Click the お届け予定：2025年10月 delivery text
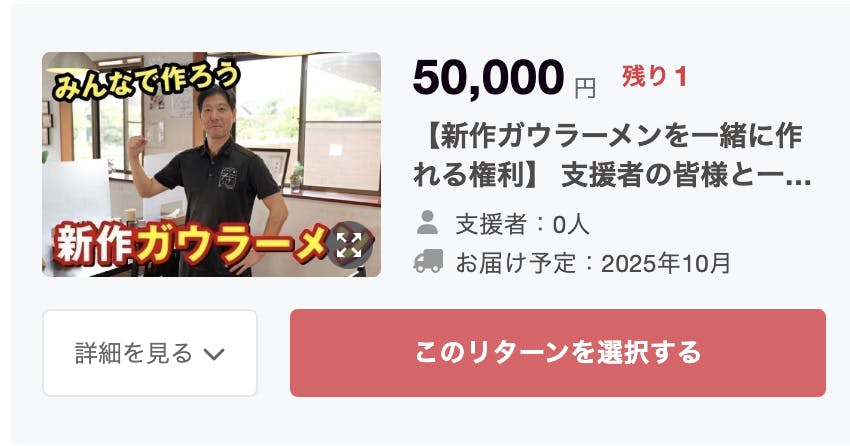The width and height of the screenshot is (850, 446). (x=593, y=263)
